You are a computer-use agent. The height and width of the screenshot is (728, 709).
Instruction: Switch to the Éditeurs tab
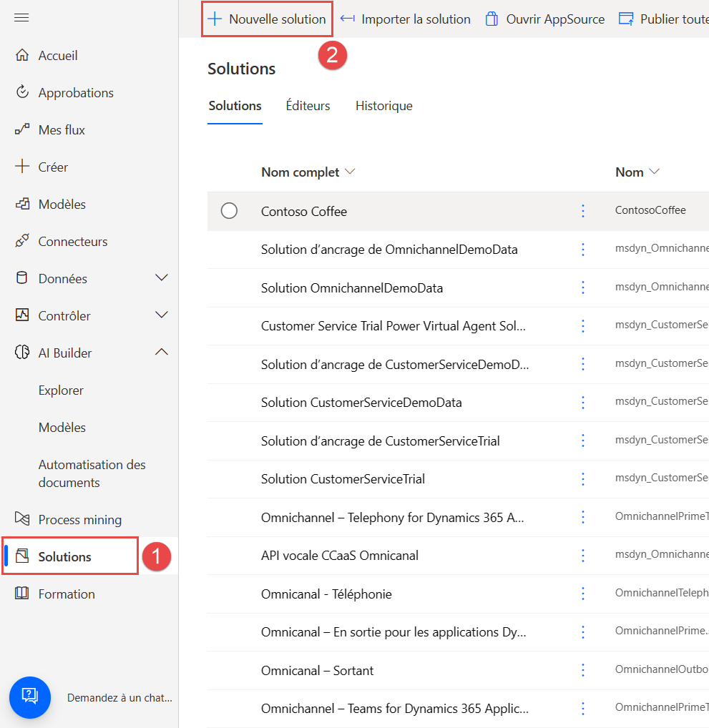pos(308,105)
